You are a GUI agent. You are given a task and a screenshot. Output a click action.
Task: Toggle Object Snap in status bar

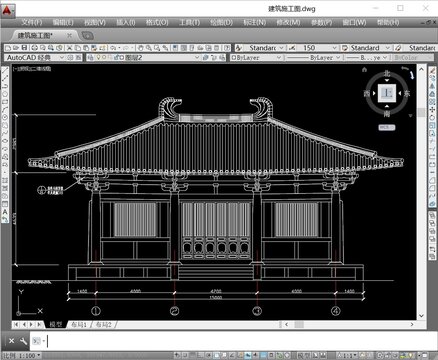click(217, 355)
